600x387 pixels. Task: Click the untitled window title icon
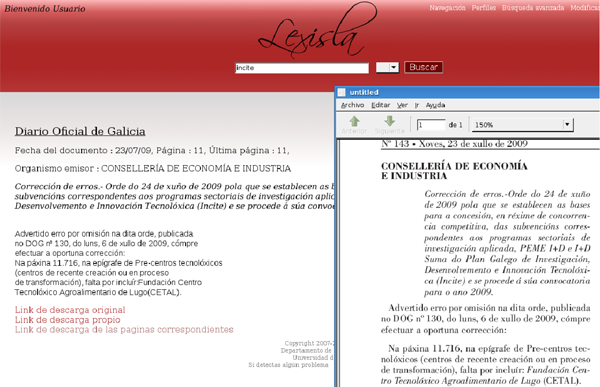[x=342, y=92]
